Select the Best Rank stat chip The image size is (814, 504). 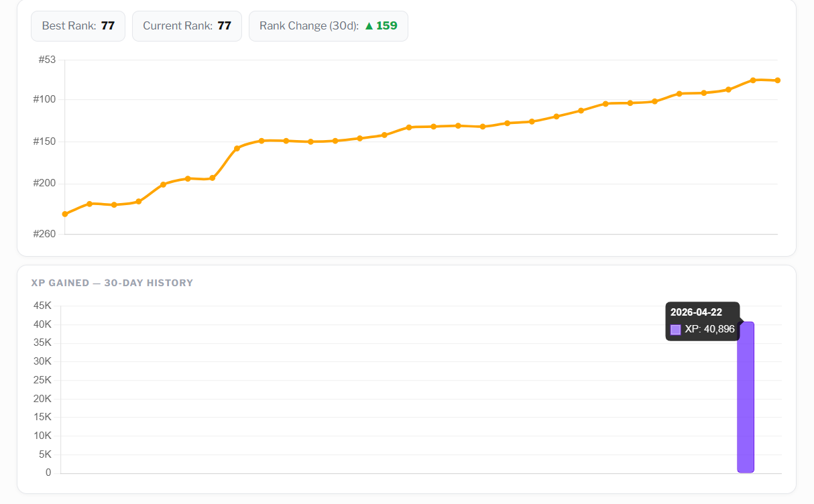click(78, 26)
